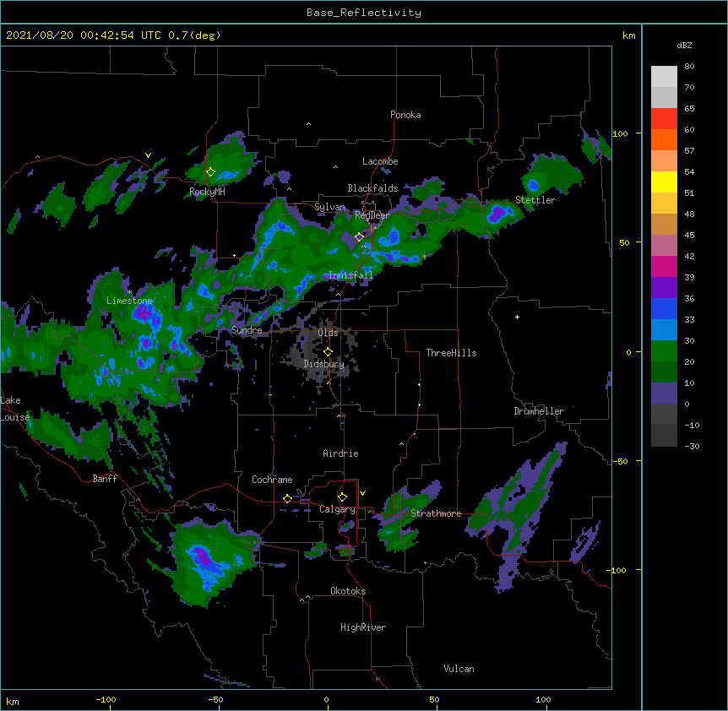Click the white 80 dBZ legend color
The image size is (728, 711).
pos(664,76)
